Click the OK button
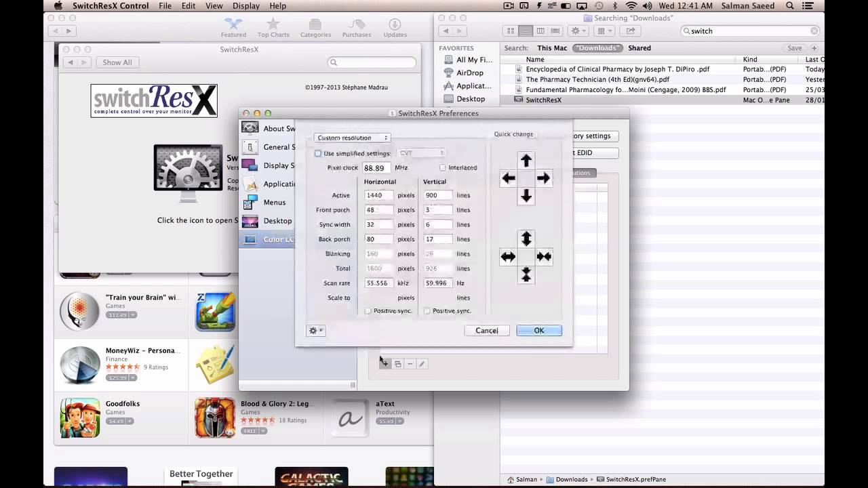 pyautogui.click(x=539, y=331)
